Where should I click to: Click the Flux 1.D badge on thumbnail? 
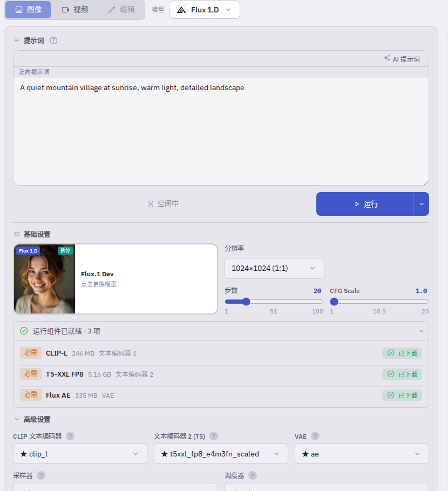pyautogui.click(x=28, y=251)
